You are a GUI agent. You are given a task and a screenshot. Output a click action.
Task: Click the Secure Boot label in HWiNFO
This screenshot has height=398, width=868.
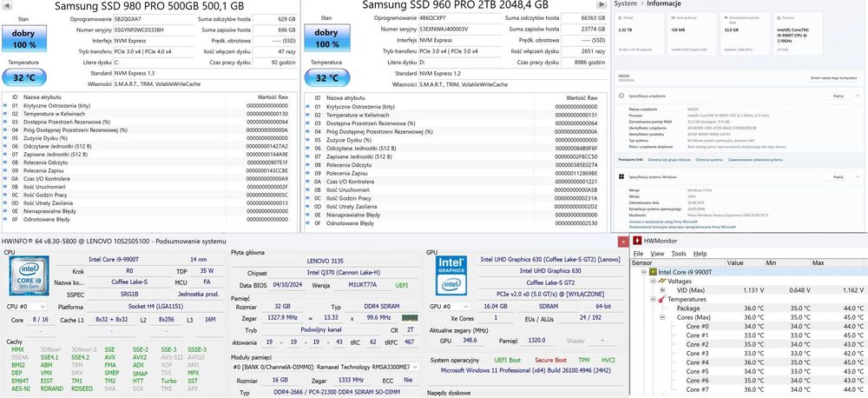coord(550,360)
